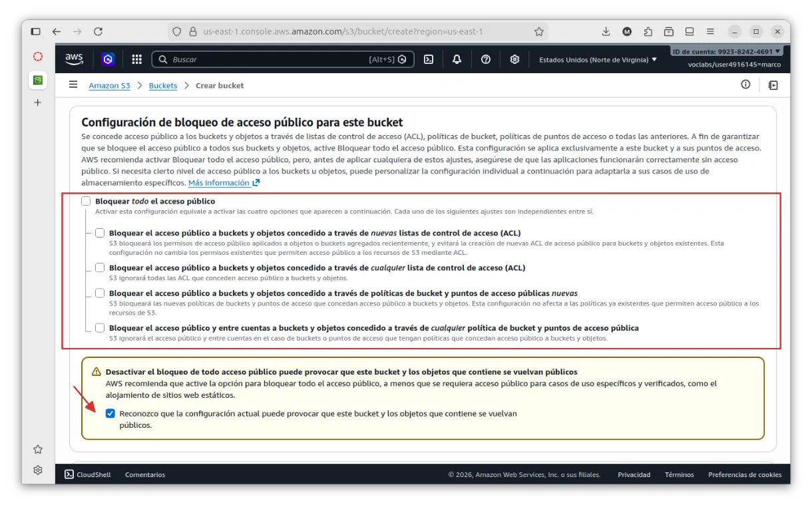812x507 pixels.
Task: Open CloudShell from the footer bar
Action: (87, 474)
